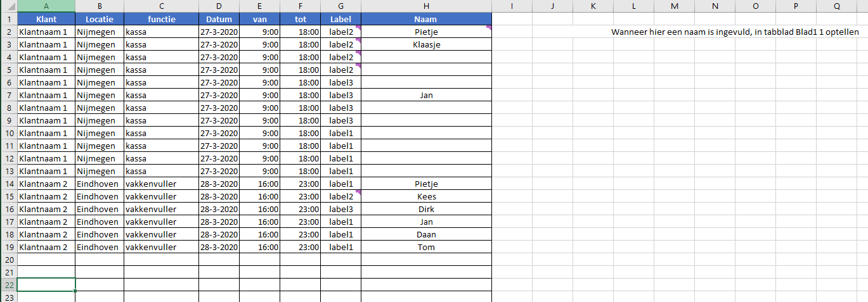Screen dimensions: 868x302
Task: Click the first Eindhoven cell in row 14
Action: coord(99,184)
